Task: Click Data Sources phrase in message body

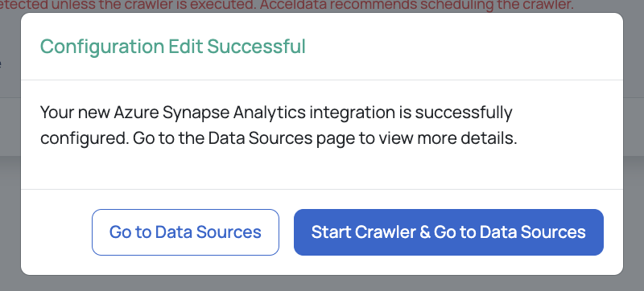Action: (260, 138)
